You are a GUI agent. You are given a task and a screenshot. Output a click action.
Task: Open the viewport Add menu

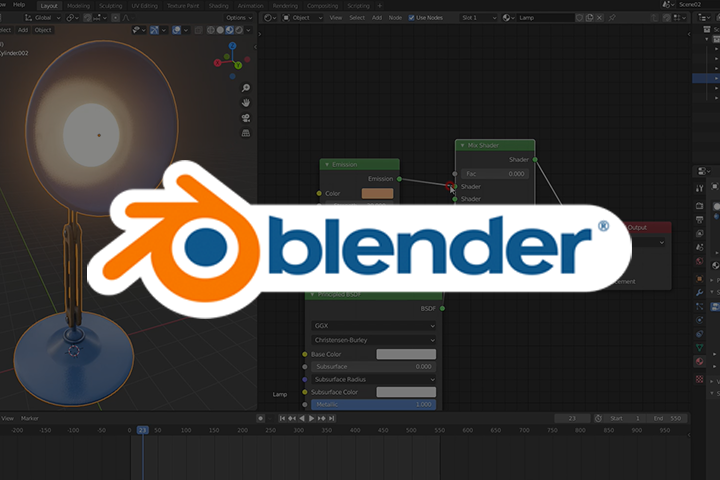(23, 30)
